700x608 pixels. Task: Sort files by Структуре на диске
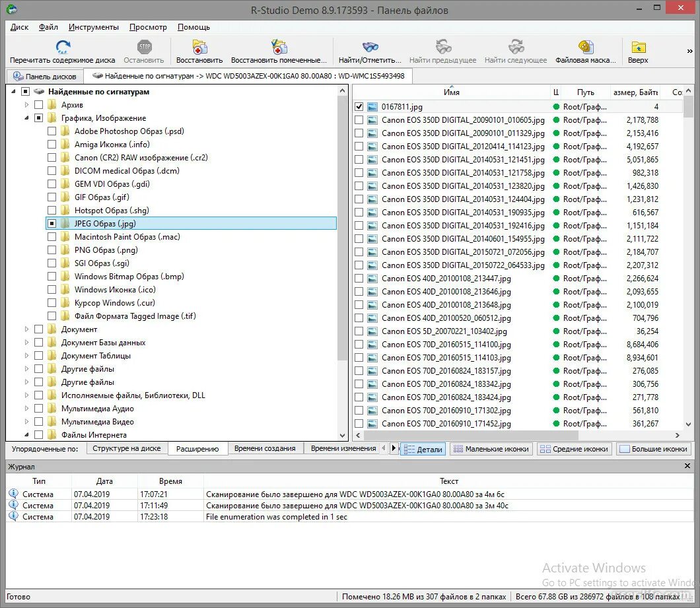click(x=127, y=448)
